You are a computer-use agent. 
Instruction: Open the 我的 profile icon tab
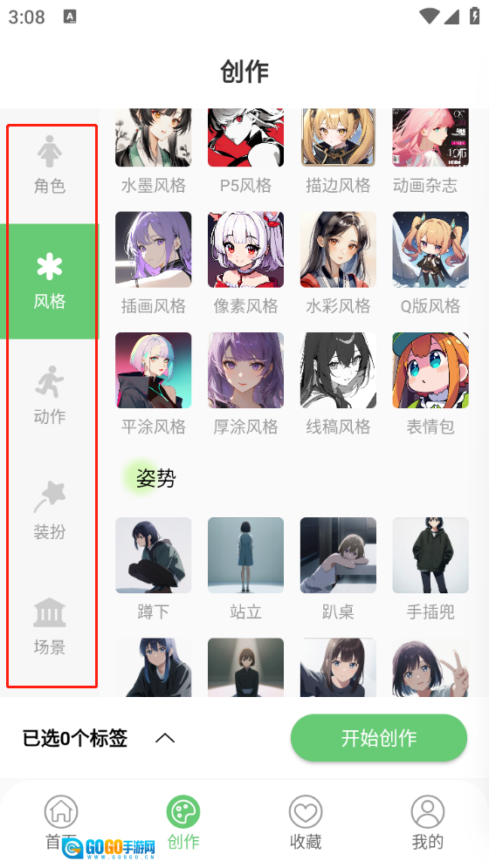click(428, 823)
